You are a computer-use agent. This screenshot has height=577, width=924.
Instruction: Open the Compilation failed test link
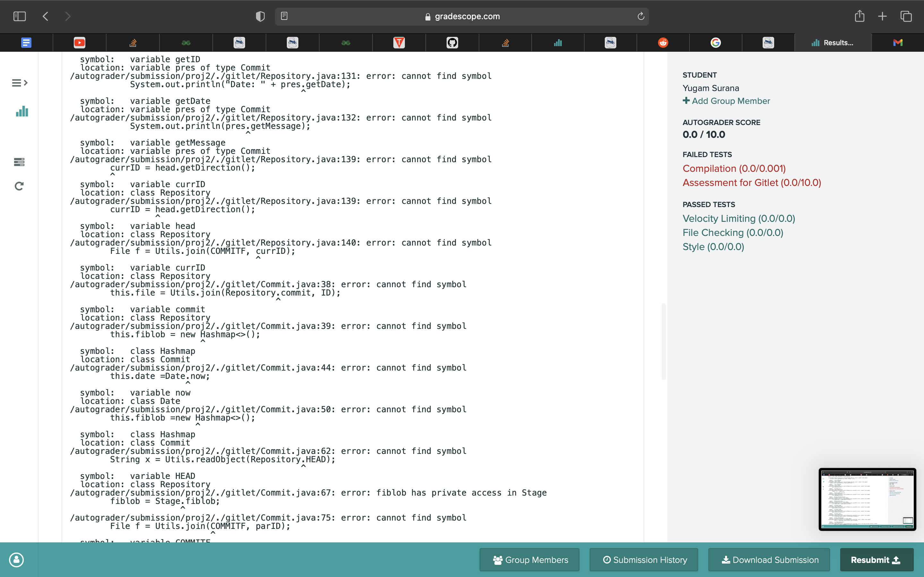tap(734, 168)
